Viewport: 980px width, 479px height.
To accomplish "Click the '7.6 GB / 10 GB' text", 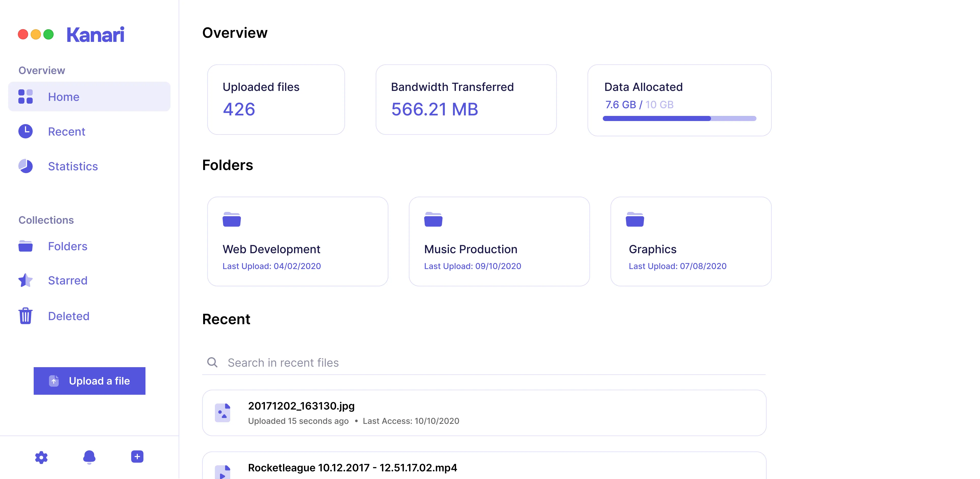I will pos(640,105).
